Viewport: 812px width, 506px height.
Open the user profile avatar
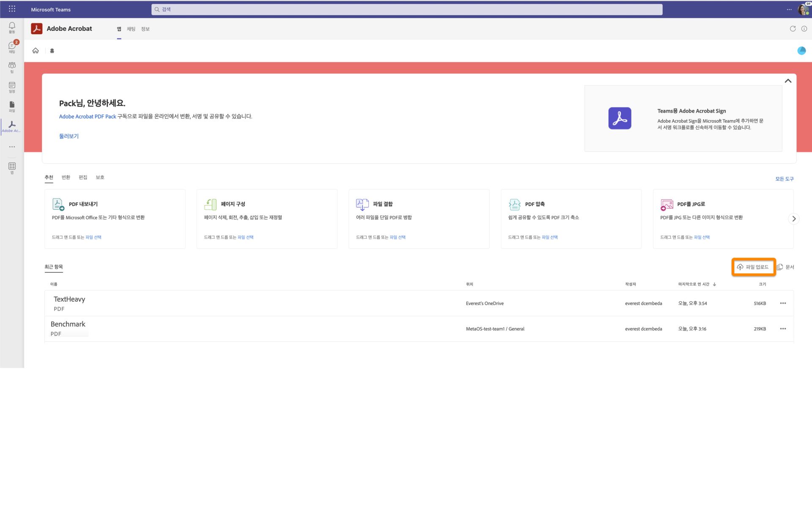(803, 9)
